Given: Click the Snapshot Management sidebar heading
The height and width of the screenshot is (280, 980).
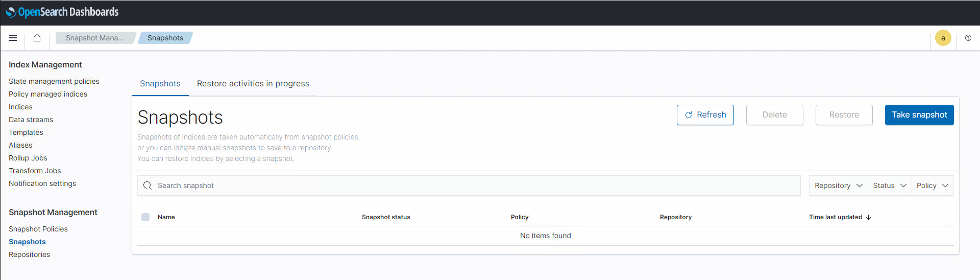Looking at the screenshot, I should tap(53, 212).
